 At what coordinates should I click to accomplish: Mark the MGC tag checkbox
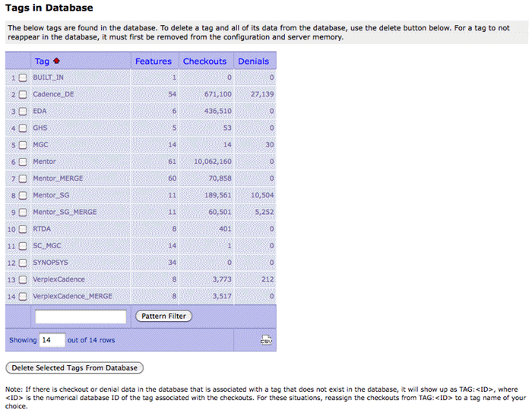click(x=23, y=145)
